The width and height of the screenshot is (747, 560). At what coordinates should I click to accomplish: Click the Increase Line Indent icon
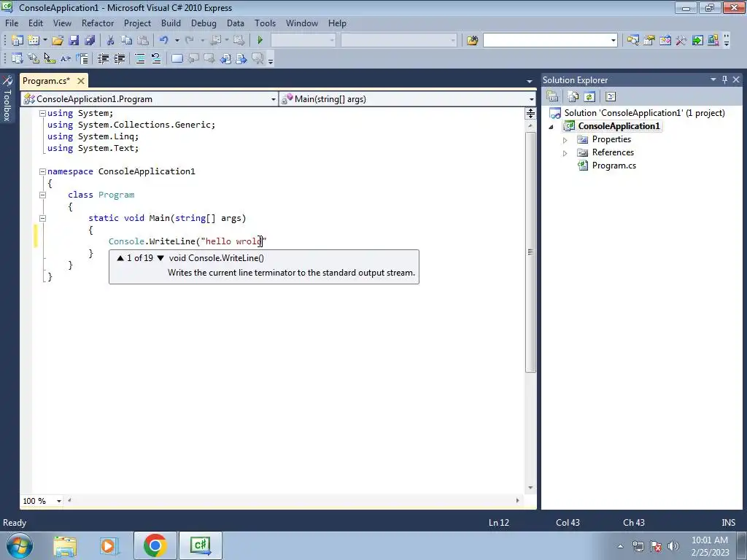(x=119, y=58)
